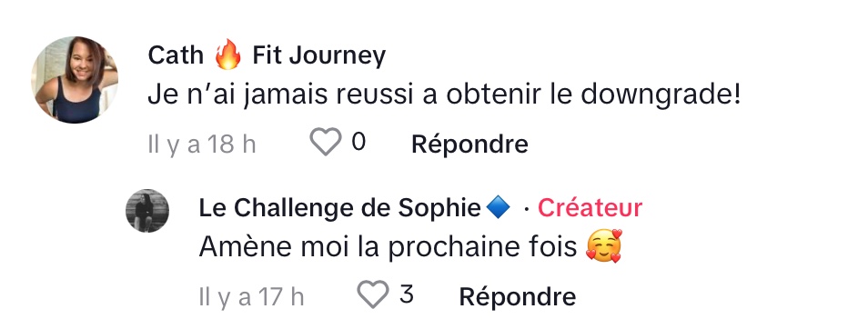
Task: Click the '3' like count on the reply
Action: coord(407,294)
